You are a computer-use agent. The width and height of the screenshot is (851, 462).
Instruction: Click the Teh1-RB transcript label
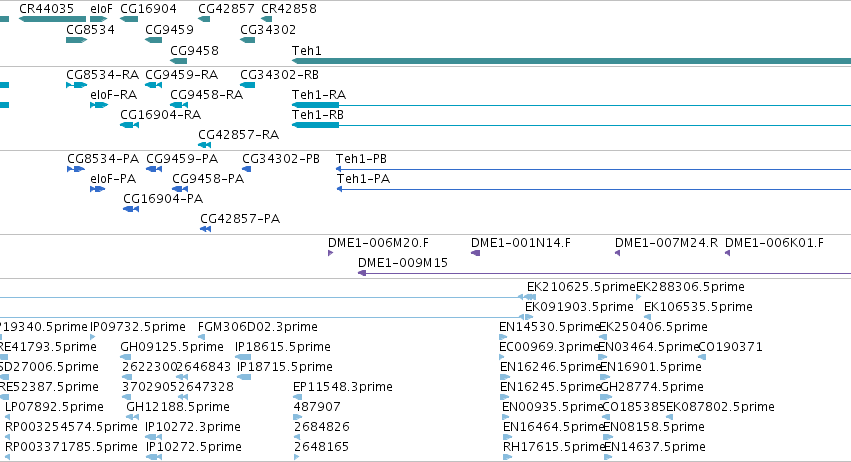(318, 115)
